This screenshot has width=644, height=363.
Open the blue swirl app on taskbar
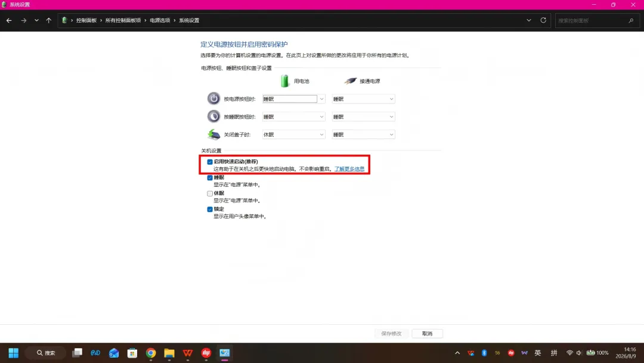point(95,353)
